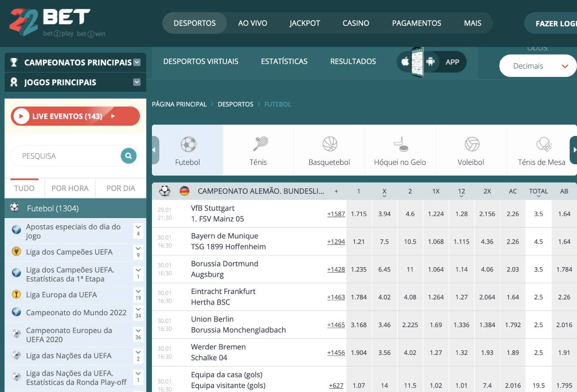Viewport: 577px width, 392px height.
Task: Select the Basquetebol ball icon
Action: [x=330, y=144]
